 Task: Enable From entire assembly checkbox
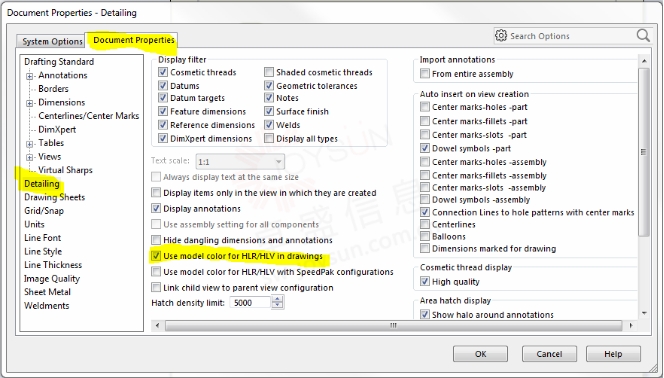click(x=425, y=74)
